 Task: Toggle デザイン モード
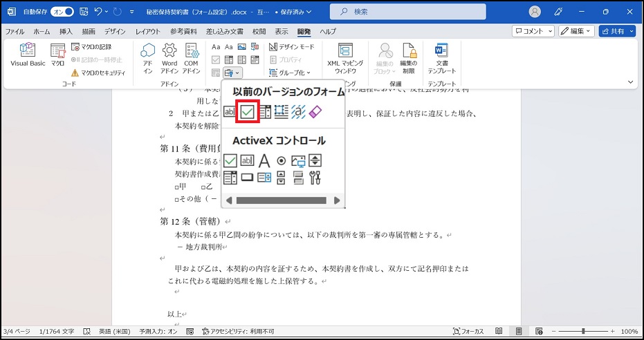point(292,47)
